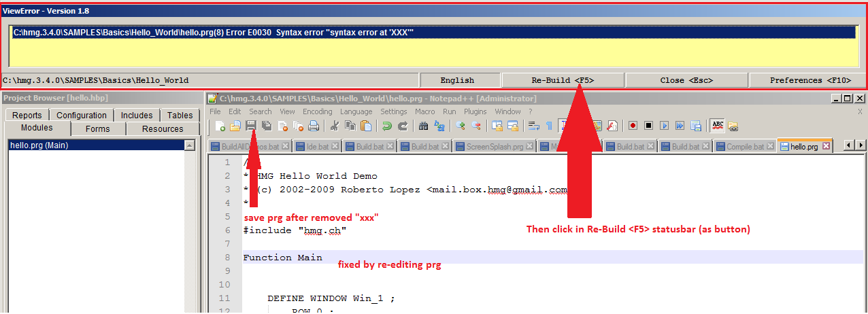Click the Print icon in the toolbar
Viewport: 868px width, 314px height.
[313, 126]
